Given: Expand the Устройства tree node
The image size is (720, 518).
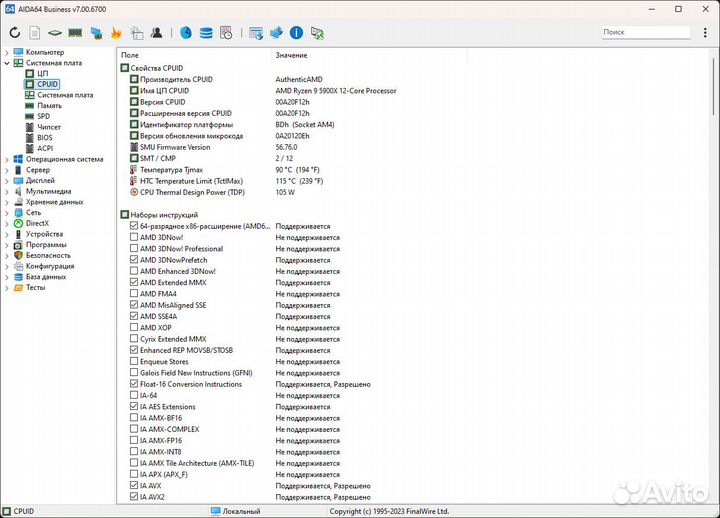Looking at the screenshot, I should click(x=6, y=234).
